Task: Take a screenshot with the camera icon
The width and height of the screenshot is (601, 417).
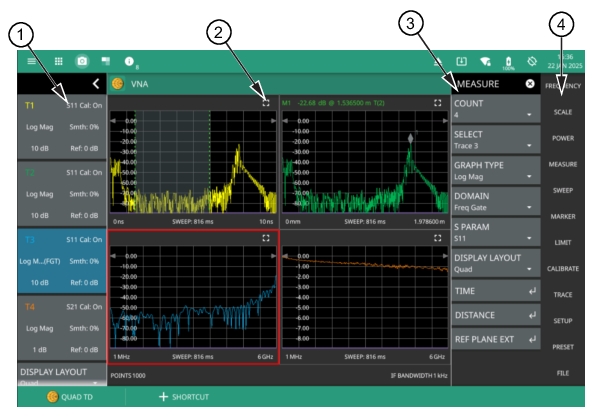Action: coord(82,60)
